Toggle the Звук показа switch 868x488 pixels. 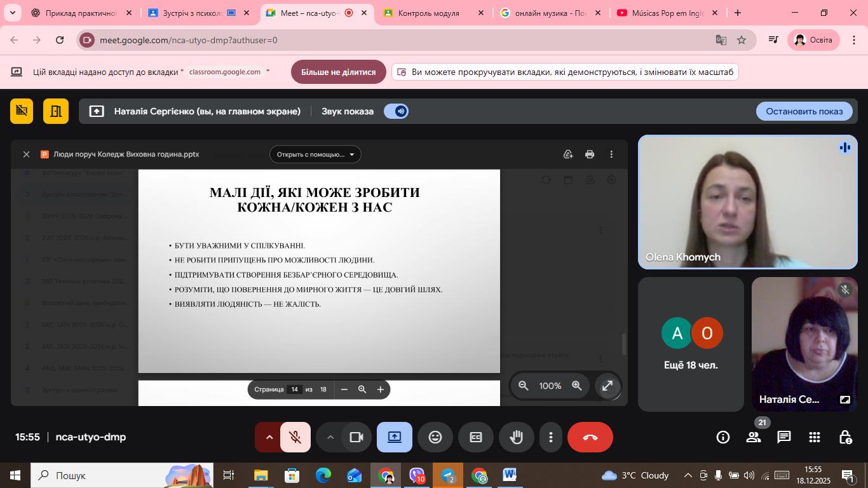pyautogui.click(x=396, y=111)
